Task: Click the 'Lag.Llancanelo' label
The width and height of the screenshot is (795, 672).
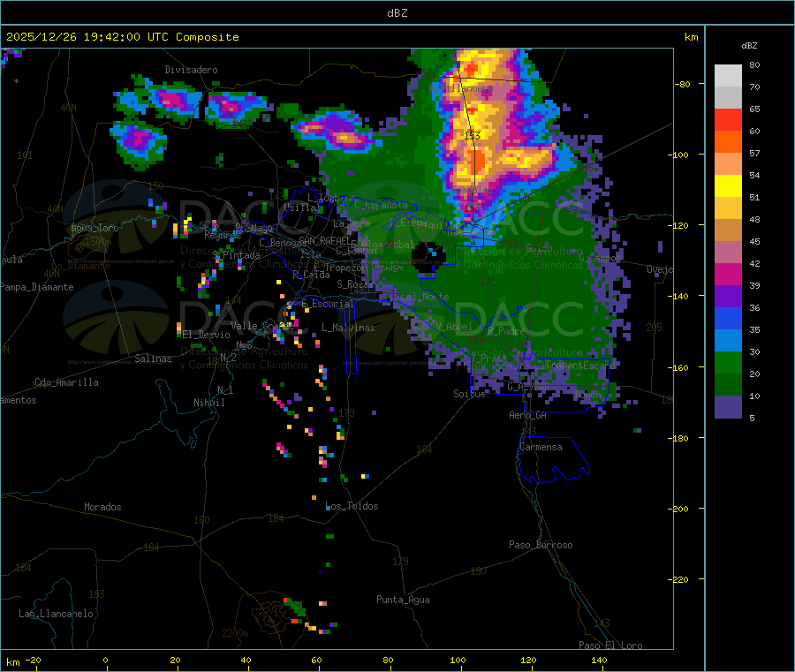Action: (57, 614)
